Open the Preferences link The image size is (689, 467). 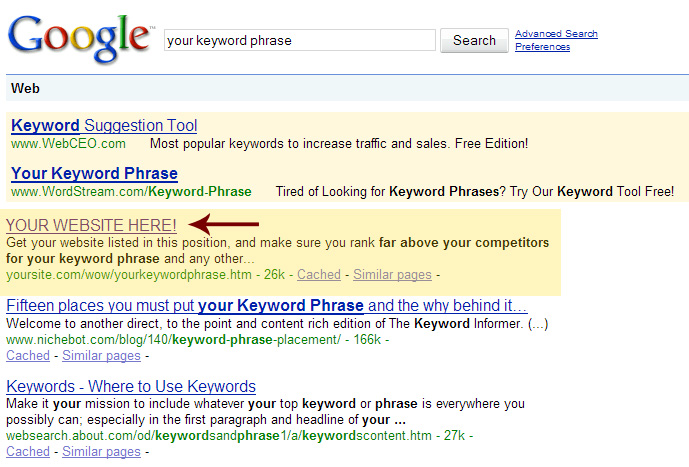point(542,47)
